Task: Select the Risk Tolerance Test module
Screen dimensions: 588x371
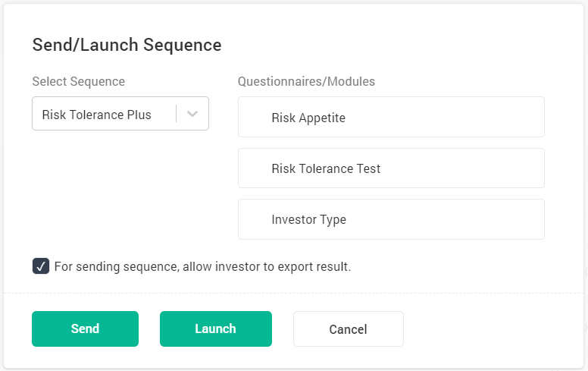Action: pyautogui.click(x=326, y=168)
